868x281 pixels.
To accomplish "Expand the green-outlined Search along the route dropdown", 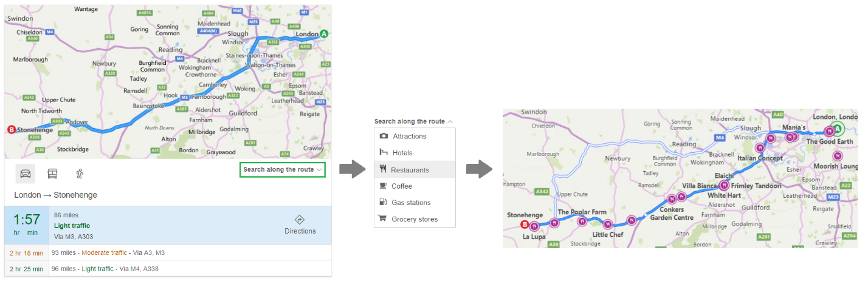I will click(283, 170).
